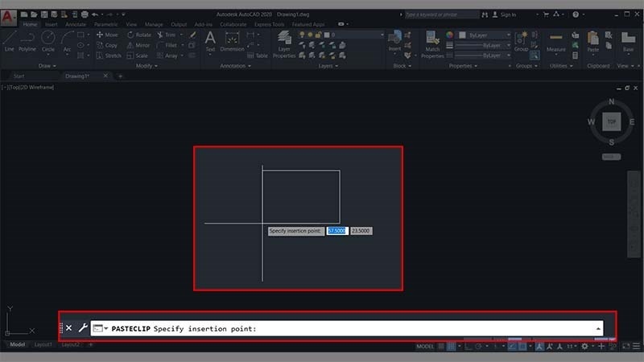Open the layer selection dropdown
The image size is (644, 362).
click(342, 35)
